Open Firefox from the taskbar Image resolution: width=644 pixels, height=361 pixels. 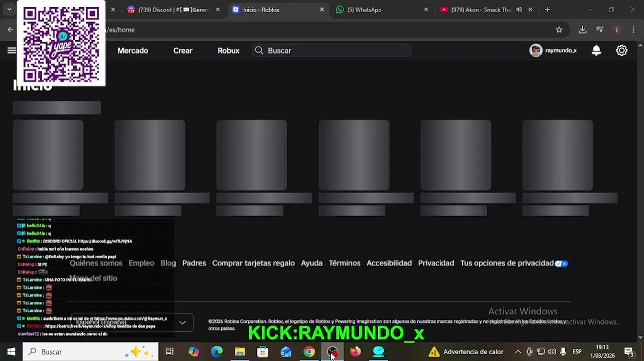(355, 351)
